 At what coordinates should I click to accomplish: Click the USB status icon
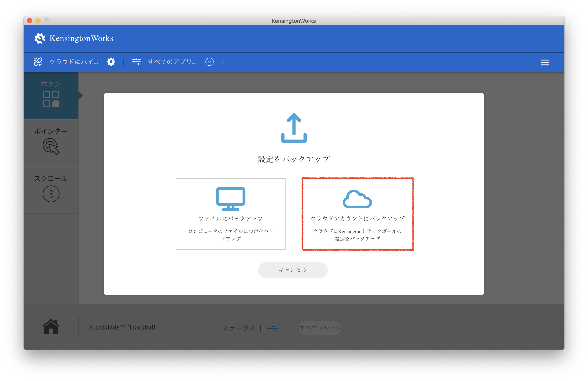click(273, 328)
